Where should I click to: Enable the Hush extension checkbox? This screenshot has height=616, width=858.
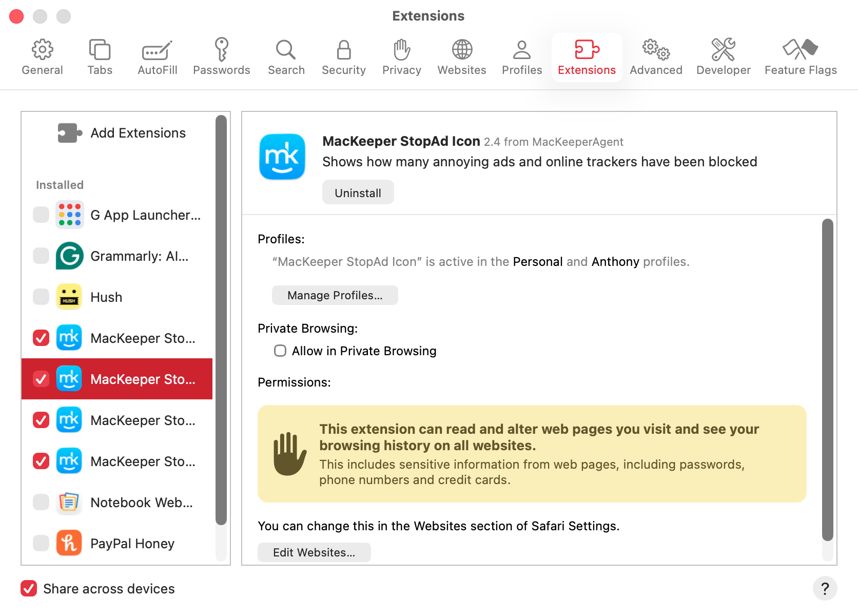41,297
